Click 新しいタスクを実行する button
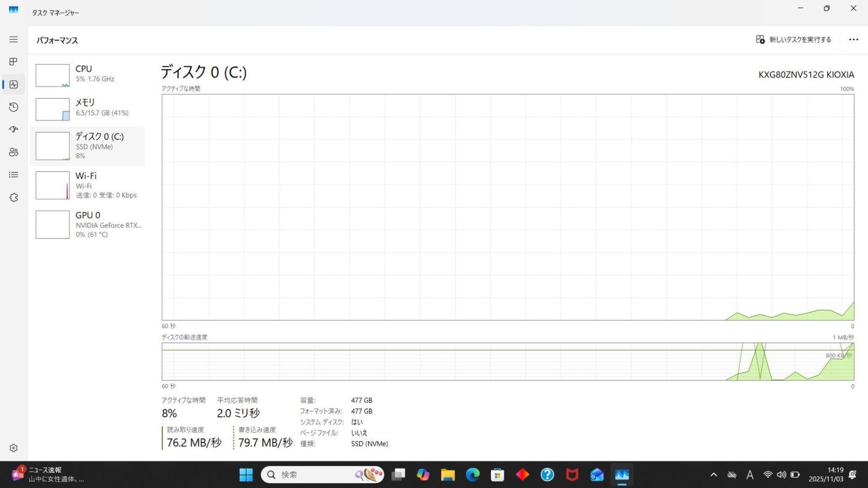868x488 pixels. click(794, 40)
